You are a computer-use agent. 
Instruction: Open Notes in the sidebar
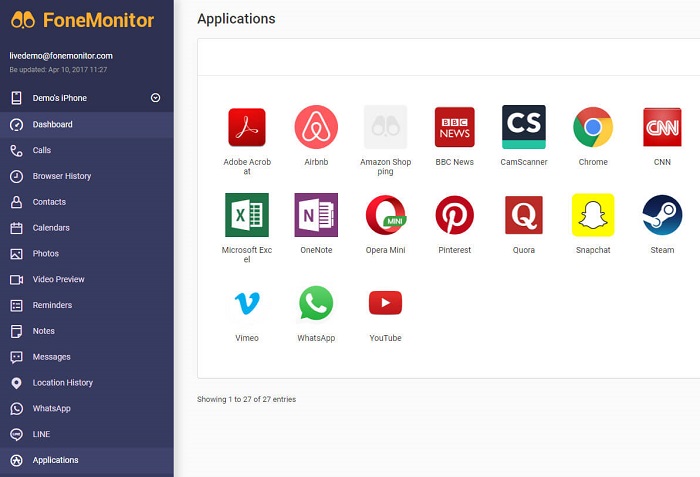87,331
